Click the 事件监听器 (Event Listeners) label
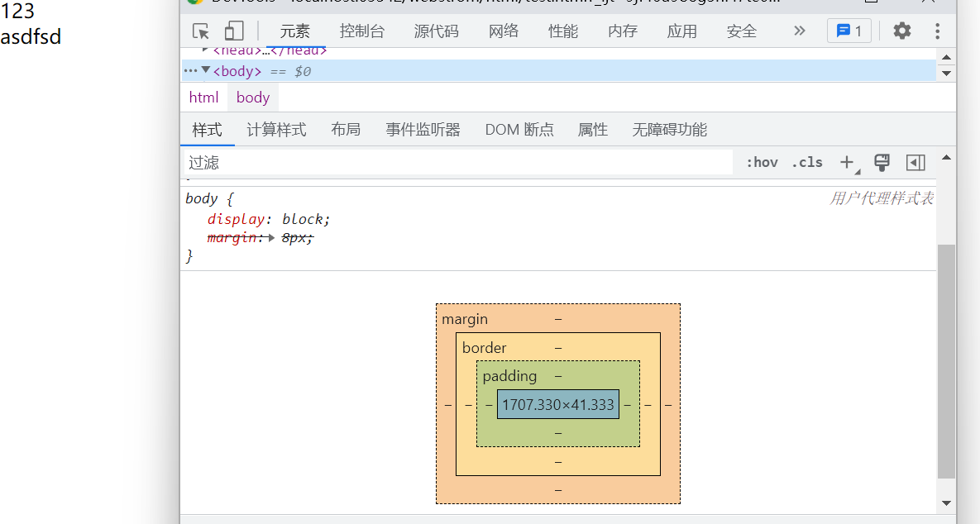The height and width of the screenshot is (524, 980). click(423, 130)
